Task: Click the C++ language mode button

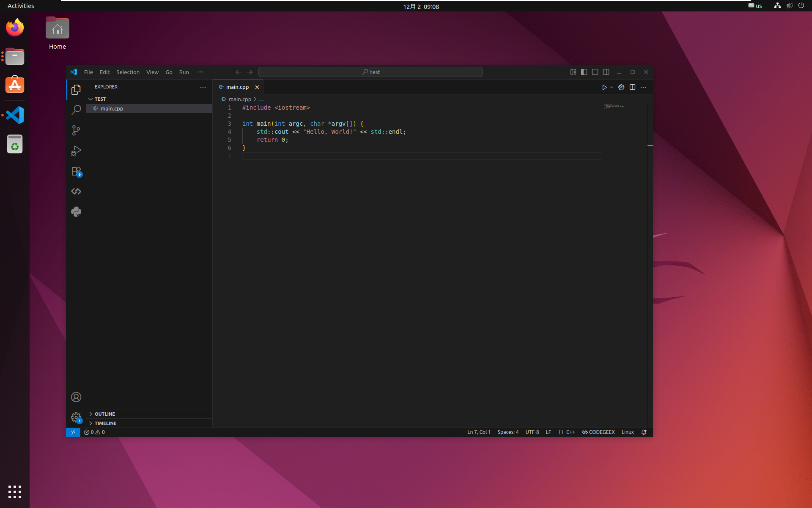Action: click(x=571, y=432)
